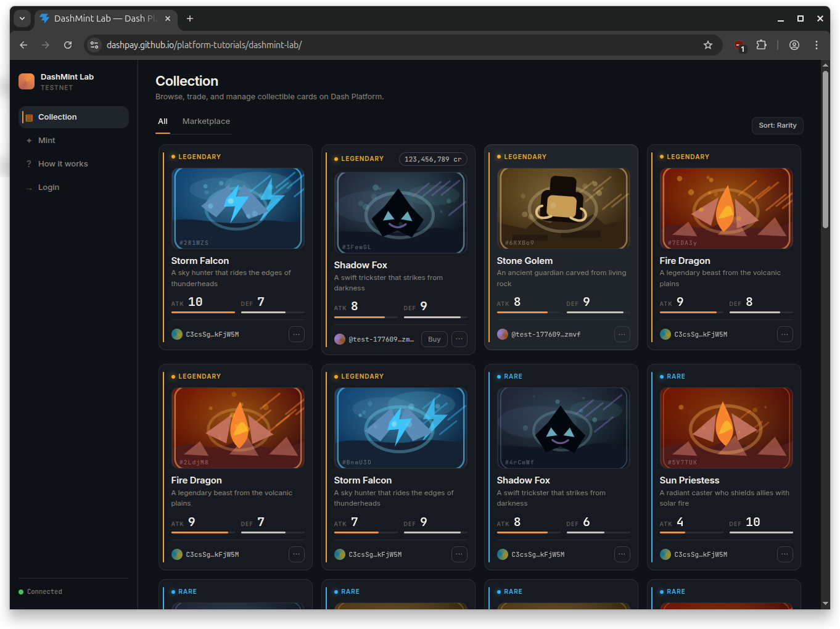Open the Collection page in sidebar
This screenshot has width=840, height=629.
click(x=73, y=117)
